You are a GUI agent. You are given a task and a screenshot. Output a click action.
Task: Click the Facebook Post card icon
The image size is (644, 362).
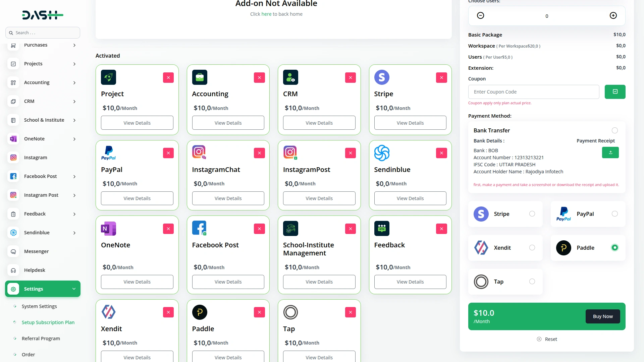click(199, 228)
